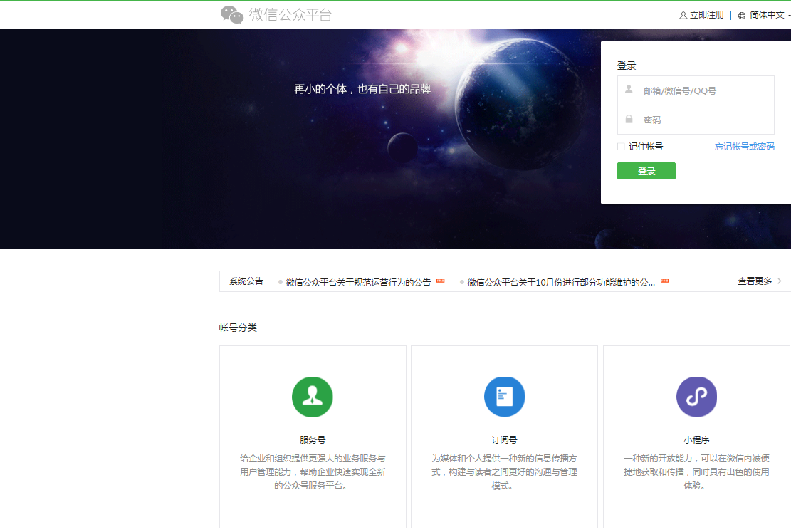The height and width of the screenshot is (532, 791).
Task: Click banner slogan 再小的个体，也有自己的品牌
Action: pyautogui.click(x=362, y=89)
